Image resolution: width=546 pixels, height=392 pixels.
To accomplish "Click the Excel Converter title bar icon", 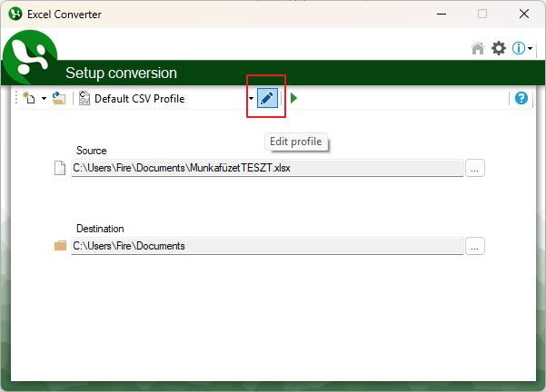I will pos(15,14).
